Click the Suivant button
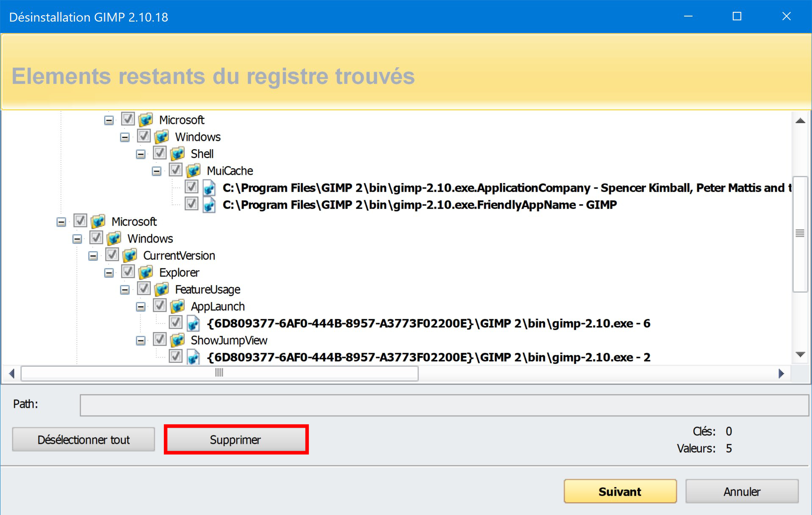This screenshot has width=812, height=515. click(x=620, y=491)
